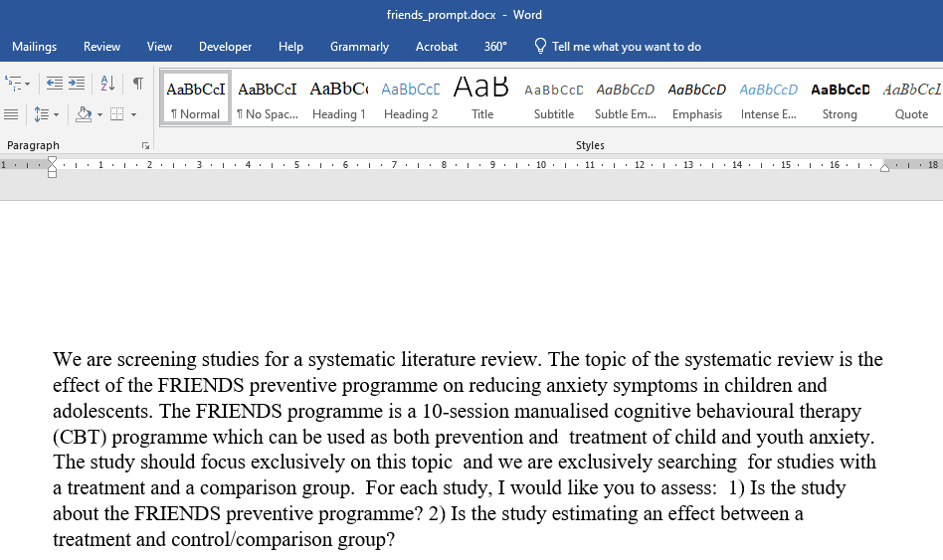943x560 pixels.
Task: Click the Sort A-Z icon
Action: click(x=107, y=83)
